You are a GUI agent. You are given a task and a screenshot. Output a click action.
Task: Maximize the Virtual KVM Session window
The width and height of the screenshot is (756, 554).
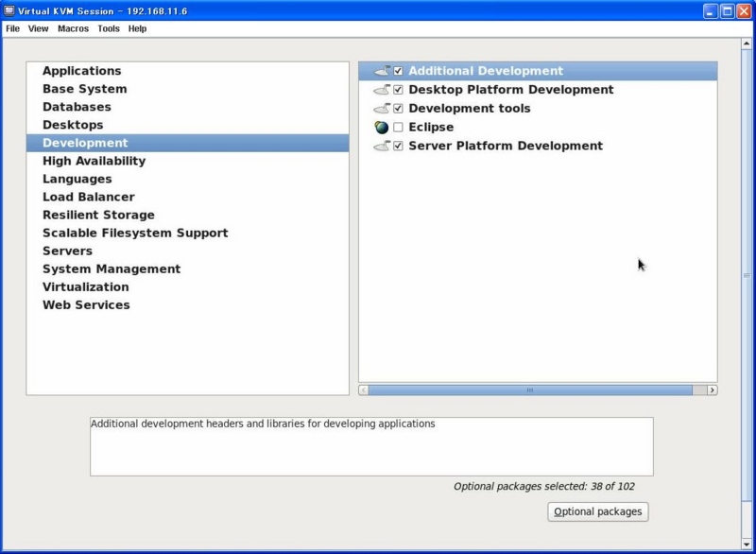coord(727,11)
